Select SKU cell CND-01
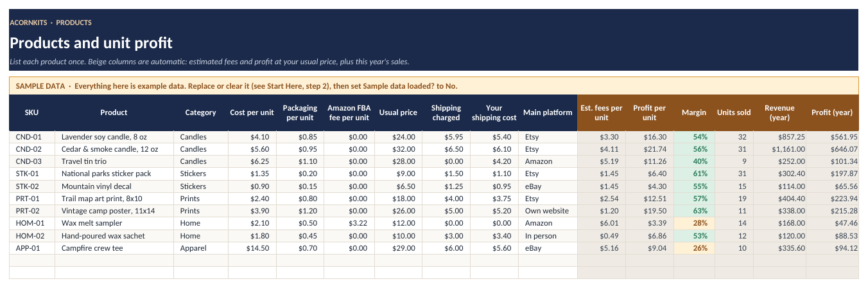The width and height of the screenshot is (868, 288). coord(32,137)
